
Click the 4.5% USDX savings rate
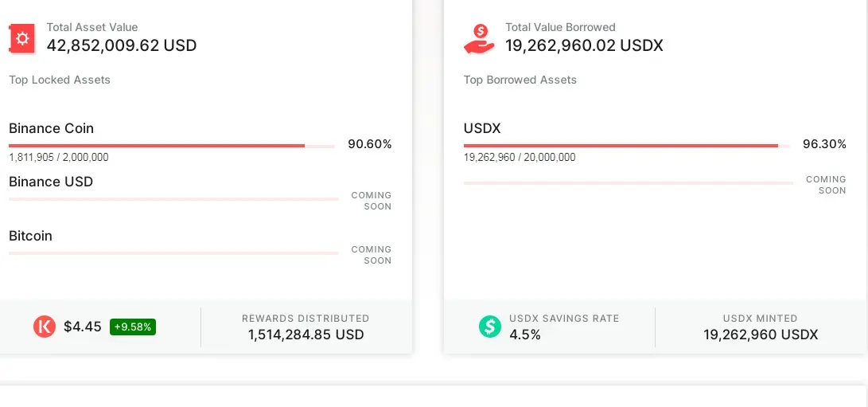525,335
